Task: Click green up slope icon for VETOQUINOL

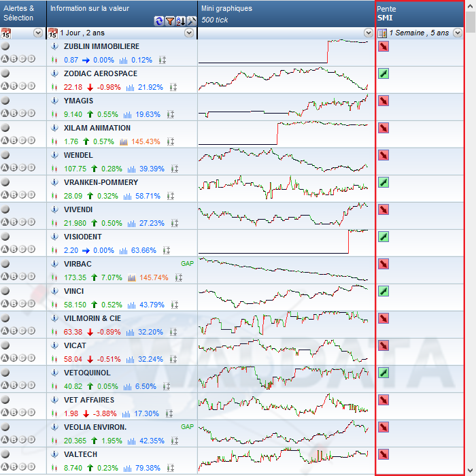Action: (x=384, y=373)
